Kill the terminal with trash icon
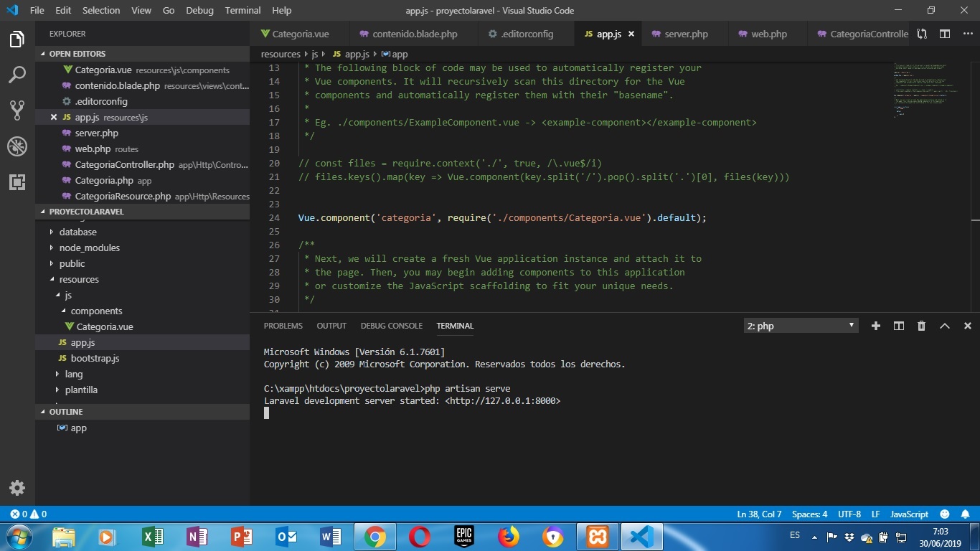Image resolution: width=980 pixels, height=551 pixels. click(921, 326)
